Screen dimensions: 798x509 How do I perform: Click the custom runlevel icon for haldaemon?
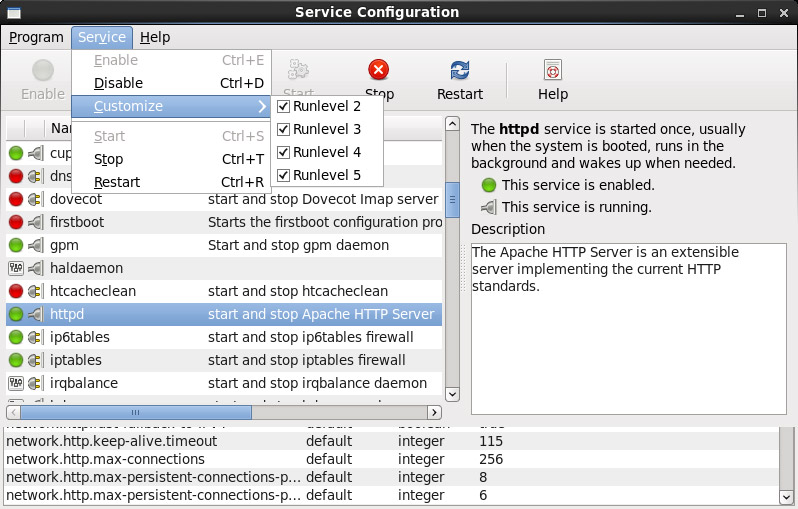pos(16,268)
